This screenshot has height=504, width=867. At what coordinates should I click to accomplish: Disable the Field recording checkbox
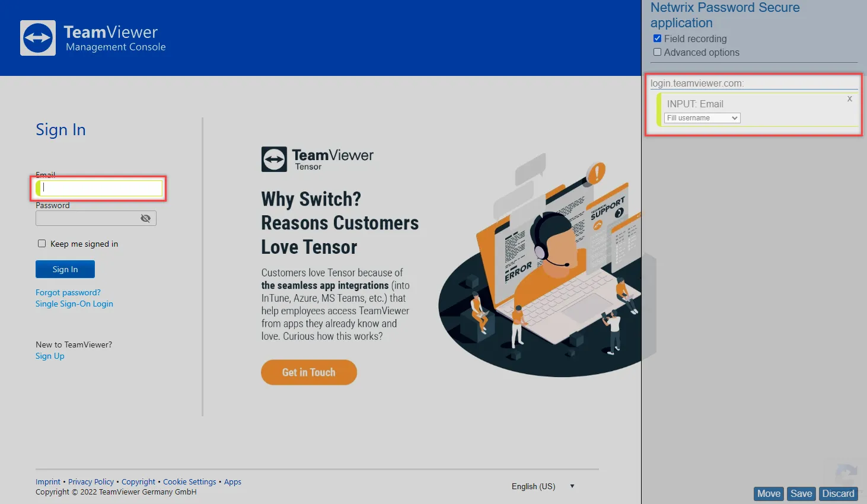pyautogui.click(x=657, y=39)
